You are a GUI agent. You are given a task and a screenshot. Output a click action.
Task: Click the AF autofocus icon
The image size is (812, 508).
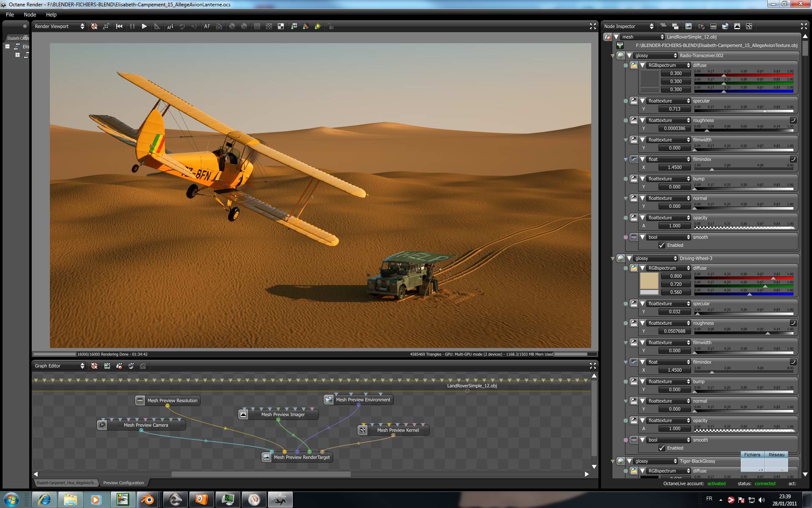(207, 26)
